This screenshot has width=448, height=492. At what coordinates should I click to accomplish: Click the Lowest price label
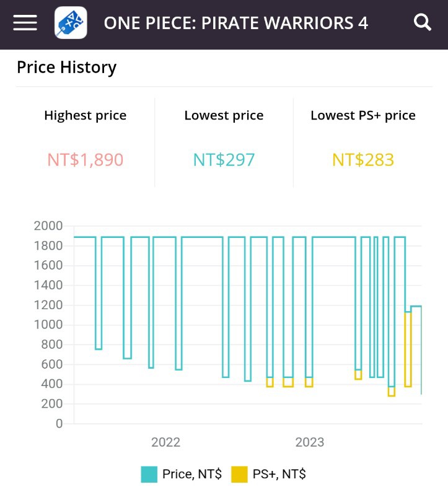[224, 115]
